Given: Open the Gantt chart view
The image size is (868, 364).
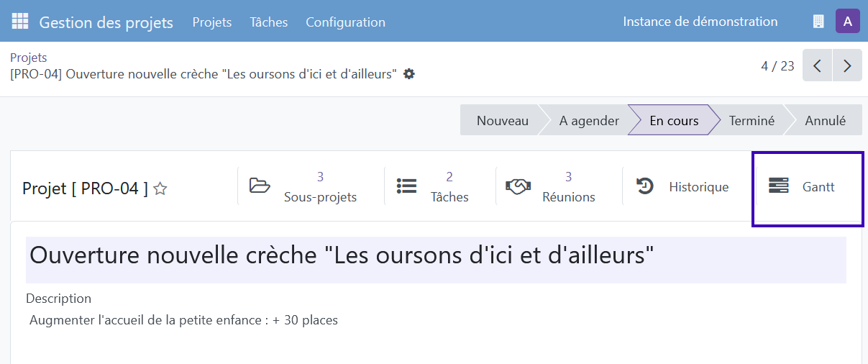Looking at the screenshot, I should click(x=808, y=186).
